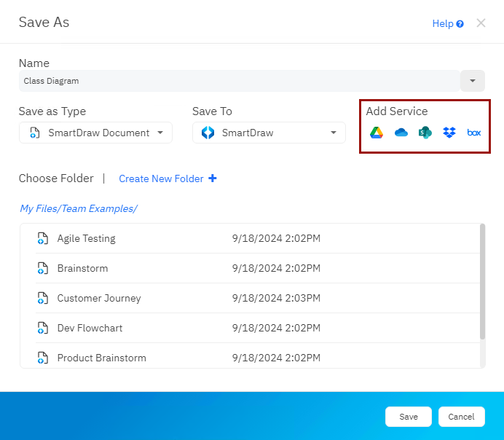
Task: Open the My Files/Team Examples path link
Action: [x=79, y=208]
